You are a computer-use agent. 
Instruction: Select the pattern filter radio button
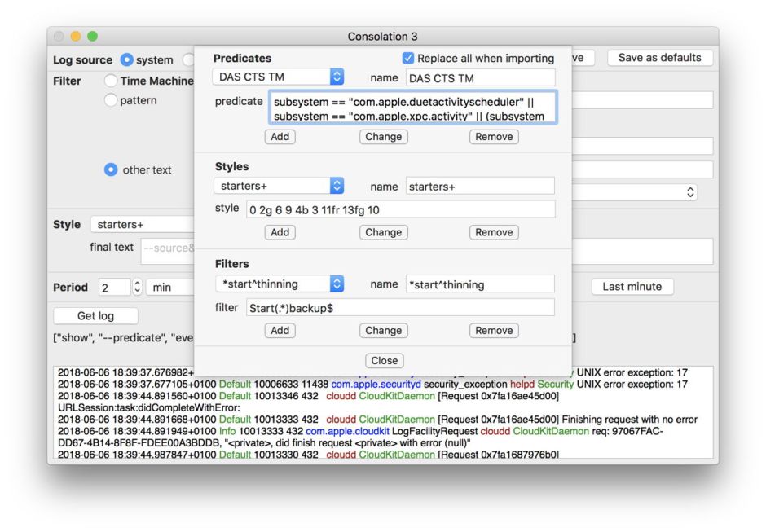pos(111,100)
